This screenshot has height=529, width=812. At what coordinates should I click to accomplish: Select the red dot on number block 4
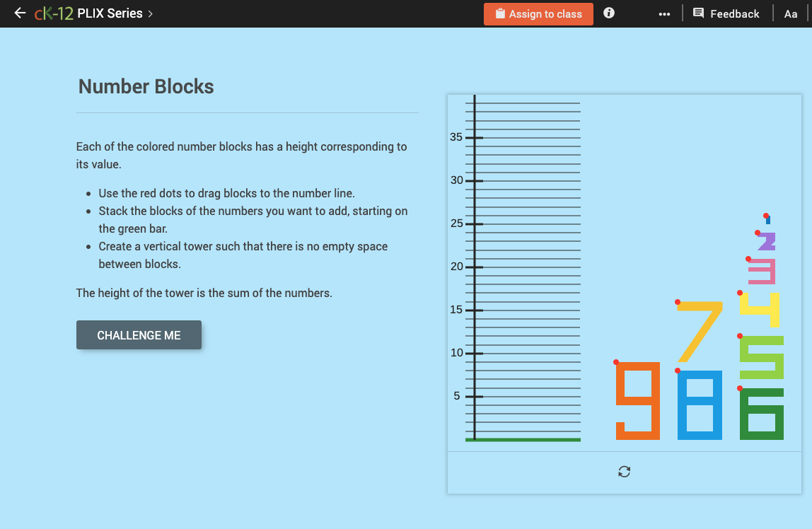tap(741, 292)
